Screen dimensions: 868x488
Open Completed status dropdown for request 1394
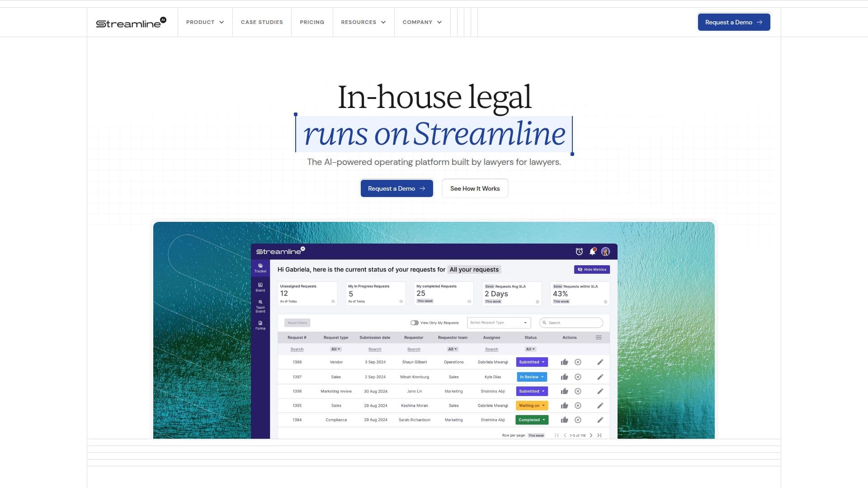[532, 420]
